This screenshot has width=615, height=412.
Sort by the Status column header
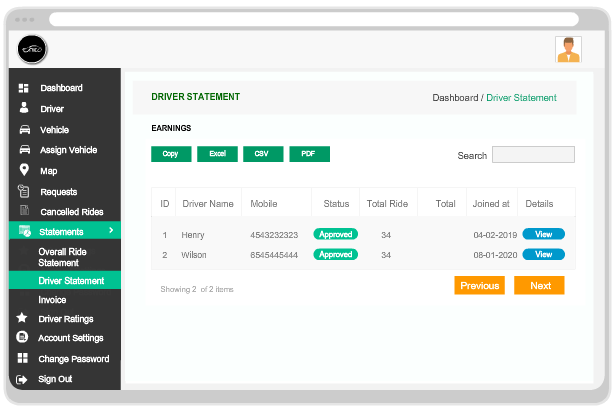pos(336,204)
